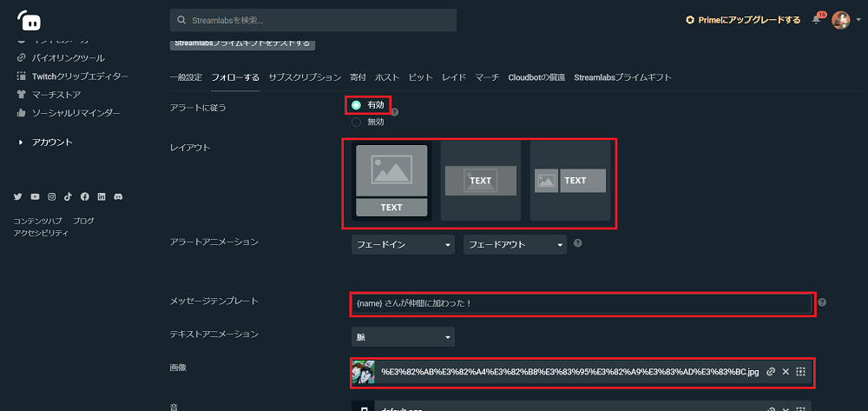The height and width of the screenshot is (411, 868).
Task: Open バイオリンクツール in the sidebar
Action: (x=68, y=57)
